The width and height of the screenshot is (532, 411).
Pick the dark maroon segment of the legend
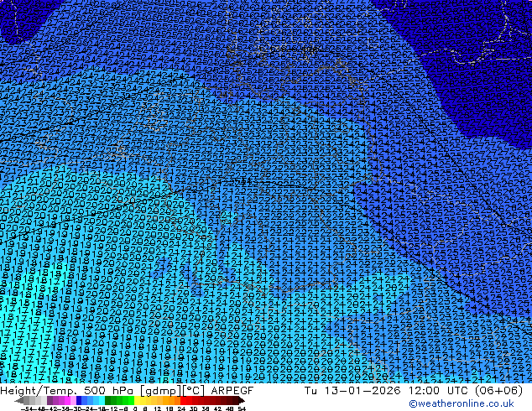[x=228, y=401]
